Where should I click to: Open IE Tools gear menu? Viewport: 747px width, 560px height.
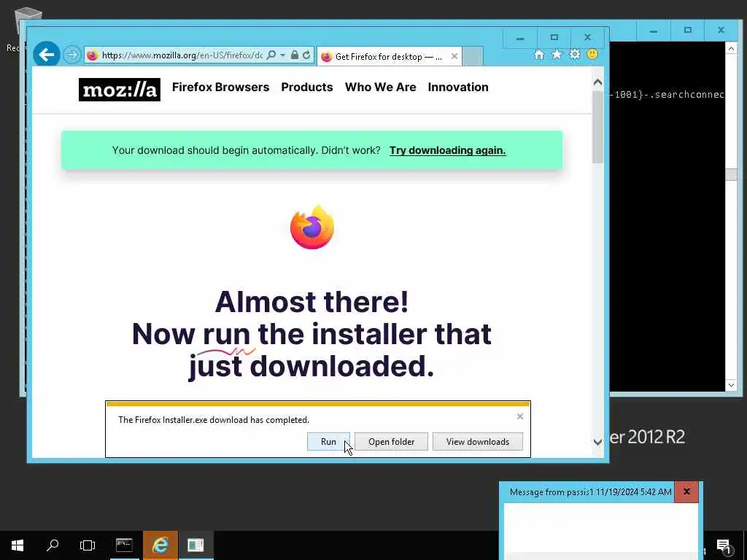[575, 54]
